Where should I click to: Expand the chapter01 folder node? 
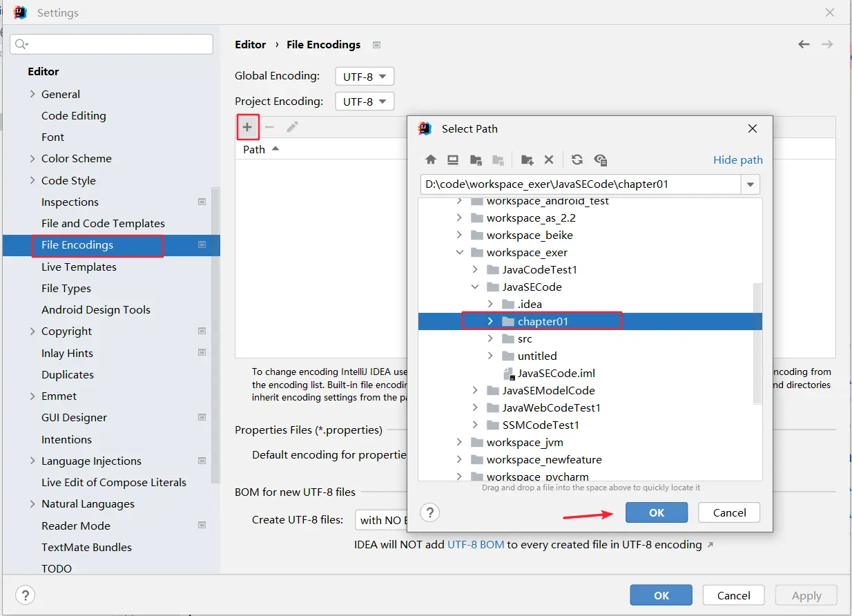[490, 321]
